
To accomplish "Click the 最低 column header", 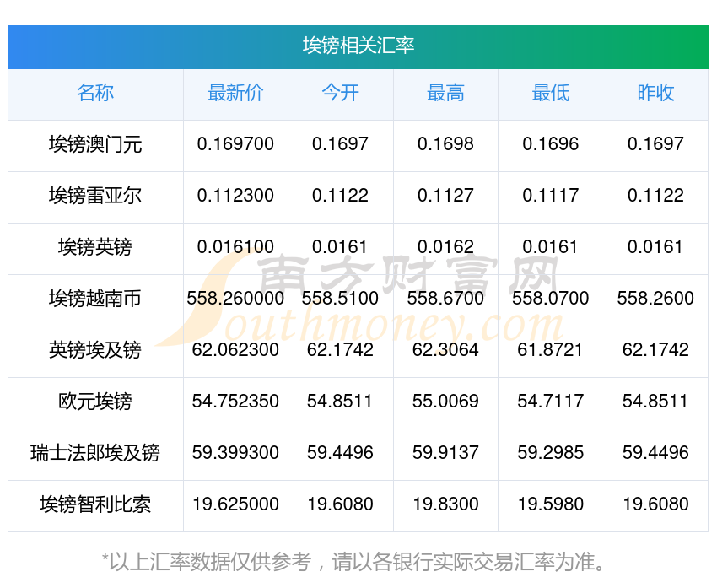I will tap(550, 93).
